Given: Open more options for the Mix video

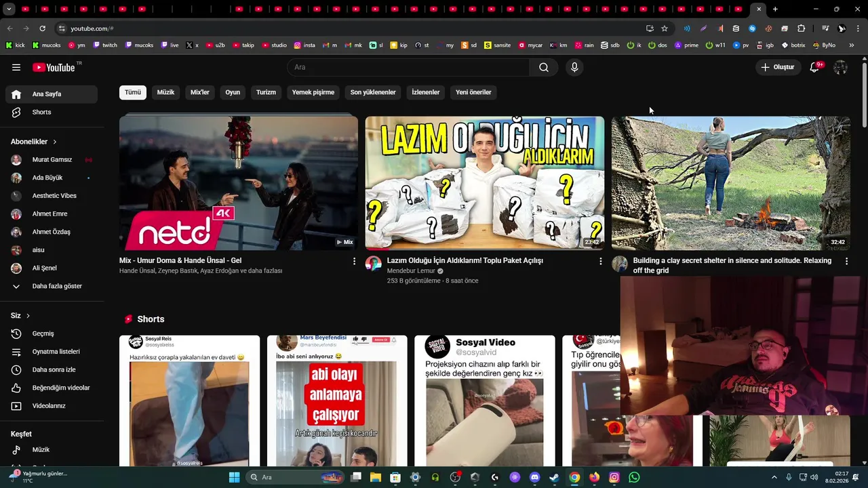Looking at the screenshot, I should click(x=354, y=261).
